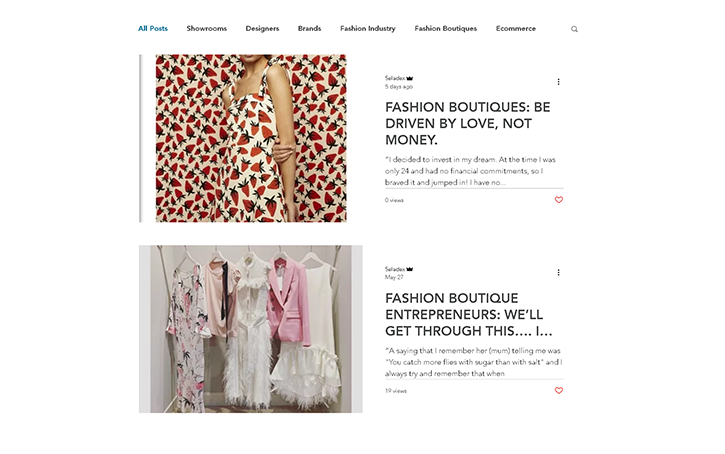Open the clothing rack post image
The height and width of the screenshot is (454, 725).
coord(251,329)
